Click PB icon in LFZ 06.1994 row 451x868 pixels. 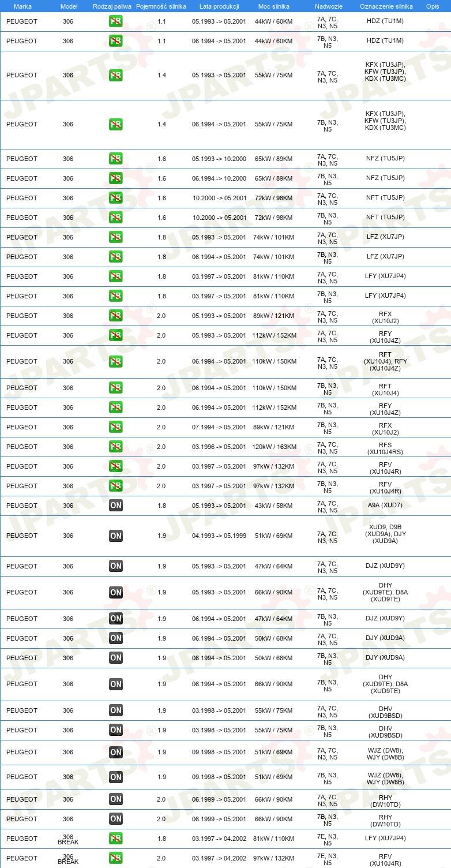116,257
